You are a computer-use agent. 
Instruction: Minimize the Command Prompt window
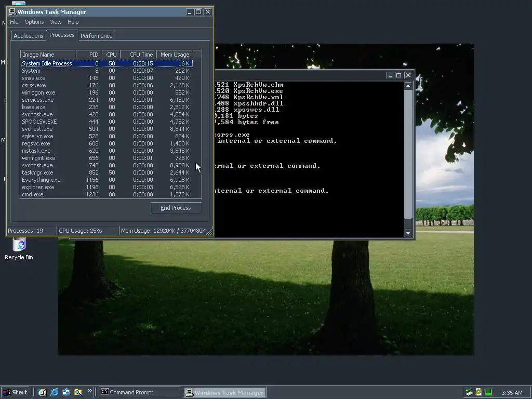point(390,75)
